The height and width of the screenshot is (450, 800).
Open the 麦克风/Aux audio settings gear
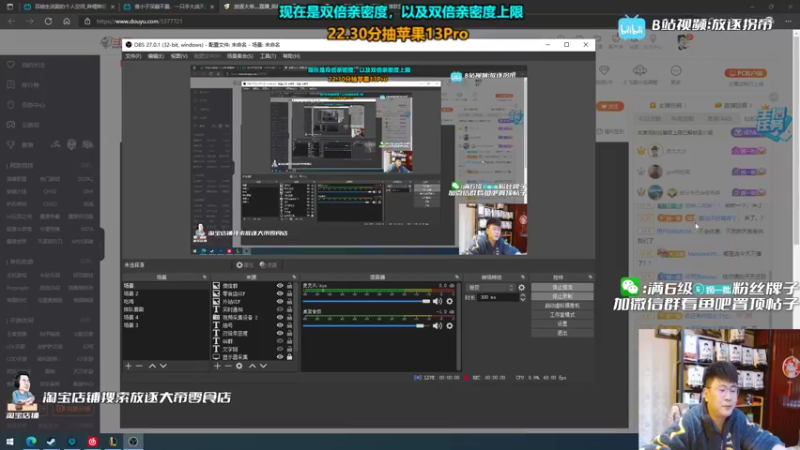[x=449, y=301]
